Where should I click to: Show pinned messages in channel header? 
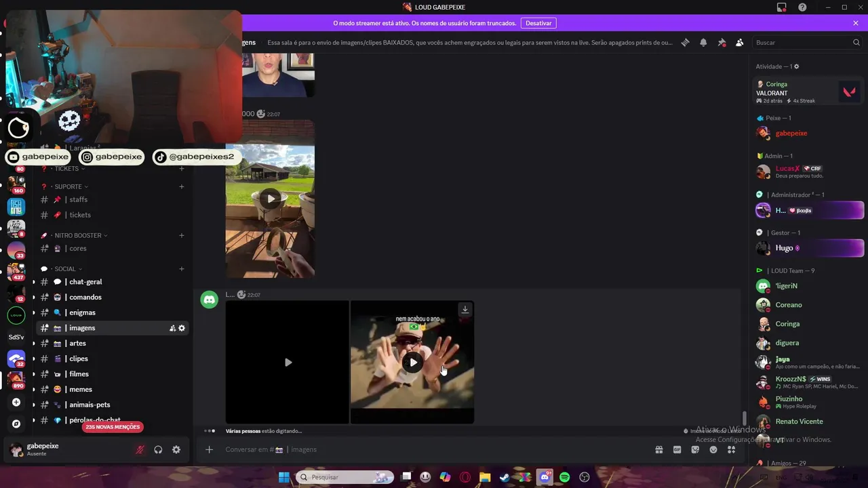[x=722, y=42]
